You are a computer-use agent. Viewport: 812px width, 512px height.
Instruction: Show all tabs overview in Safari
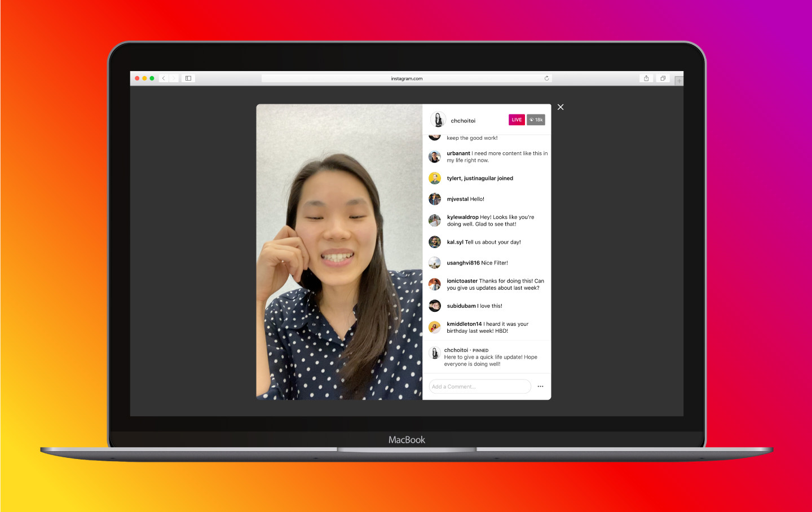coord(663,78)
